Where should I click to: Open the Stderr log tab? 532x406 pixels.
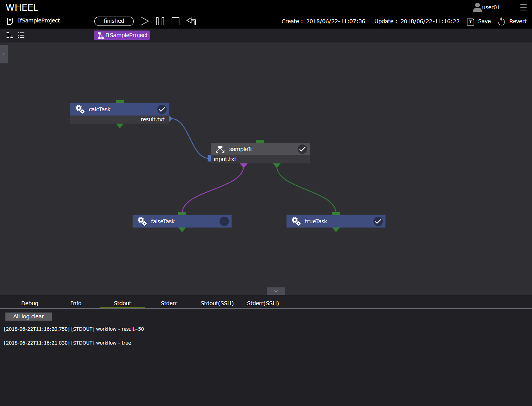coord(169,303)
